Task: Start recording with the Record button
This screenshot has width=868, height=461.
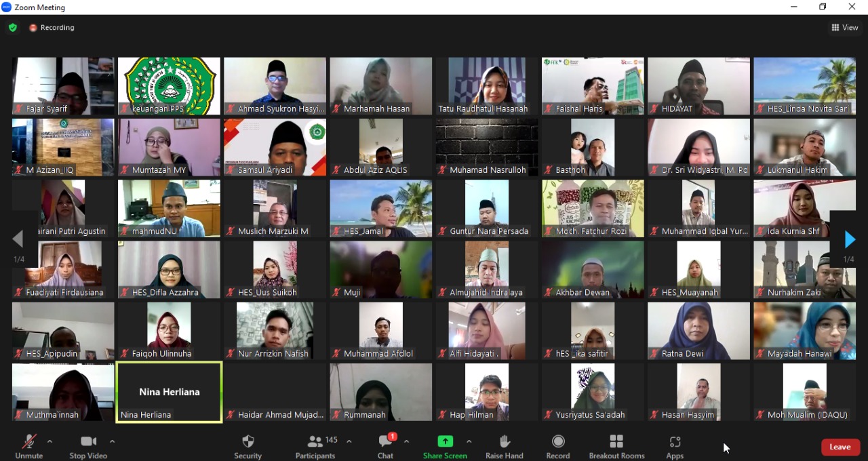Action: [558, 447]
